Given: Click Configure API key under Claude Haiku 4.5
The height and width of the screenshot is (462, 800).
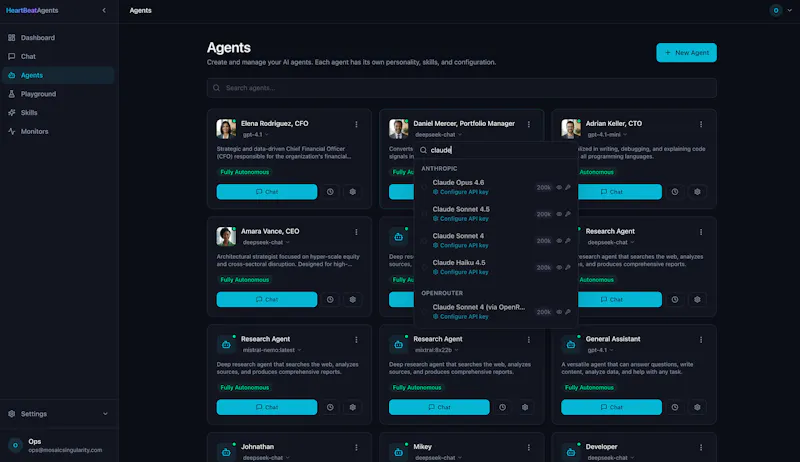Looking at the screenshot, I should point(461,272).
